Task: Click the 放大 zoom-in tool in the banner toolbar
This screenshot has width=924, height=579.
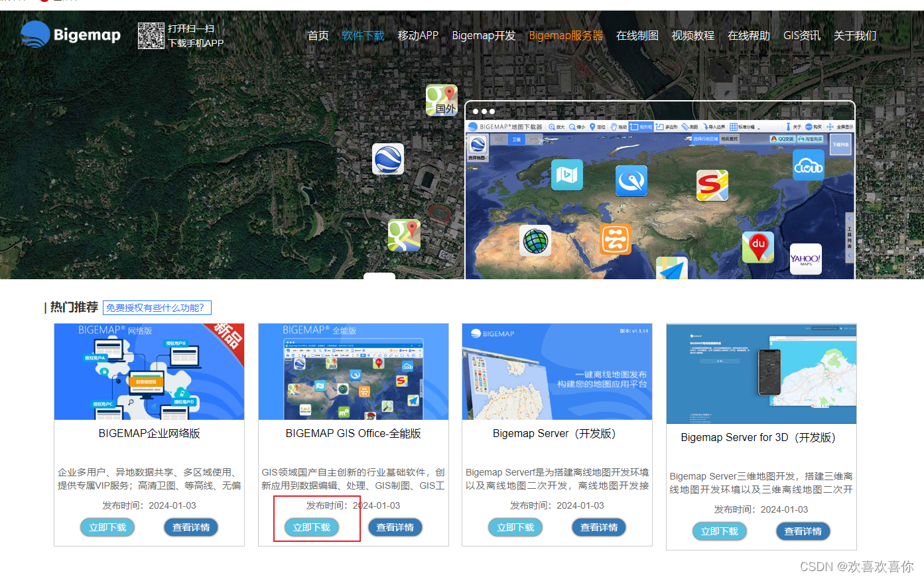Action: (557, 127)
